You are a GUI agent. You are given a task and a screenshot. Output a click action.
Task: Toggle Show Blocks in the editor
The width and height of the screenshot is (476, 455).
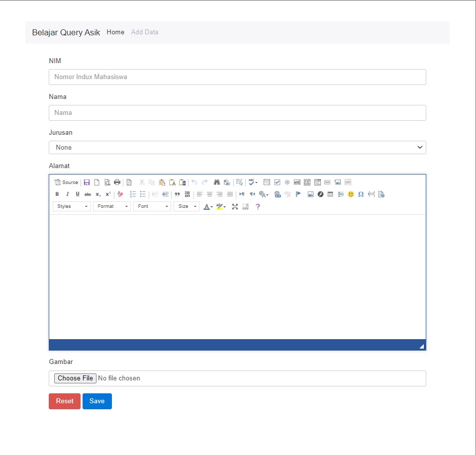245,206
